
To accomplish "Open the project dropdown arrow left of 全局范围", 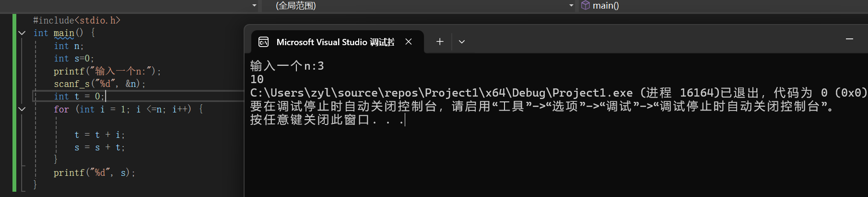I will (x=254, y=5).
